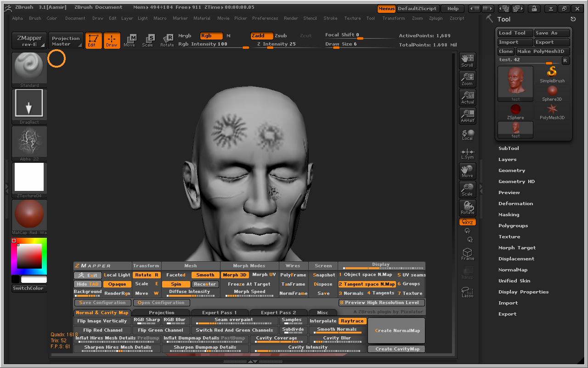Toggle the Zsub sculpt mode
The image size is (588, 368).
pyautogui.click(x=280, y=35)
